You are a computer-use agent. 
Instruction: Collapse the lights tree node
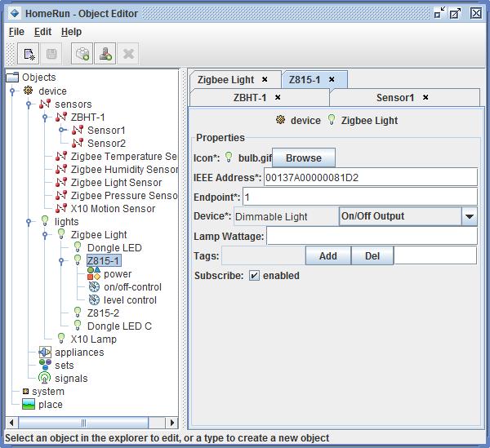29,222
